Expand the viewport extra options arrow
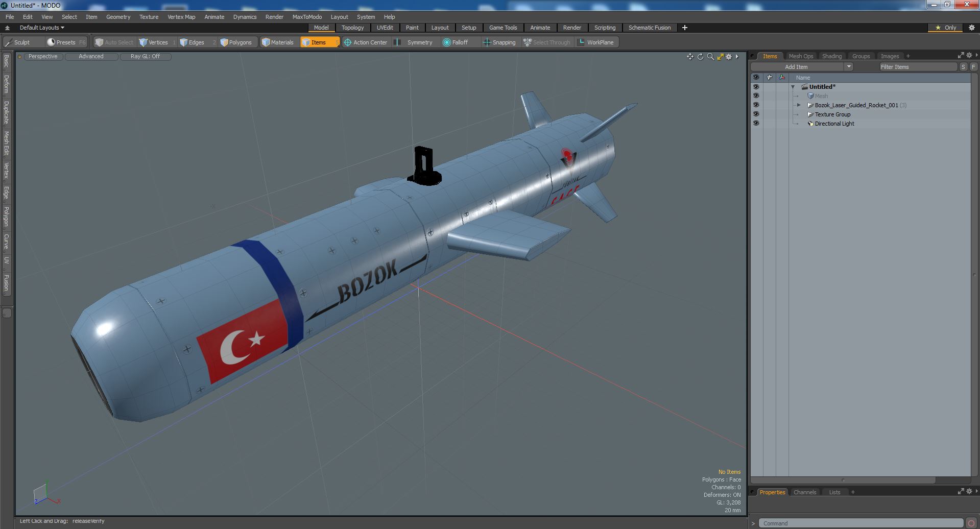 [x=737, y=57]
